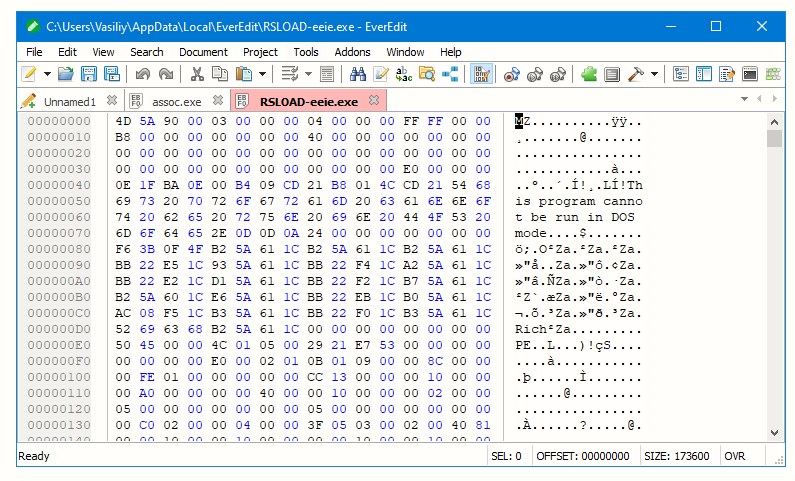This screenshot has height=481, width=795.
Task: Click the Paste clipboard icon
Action: point(244,75)
